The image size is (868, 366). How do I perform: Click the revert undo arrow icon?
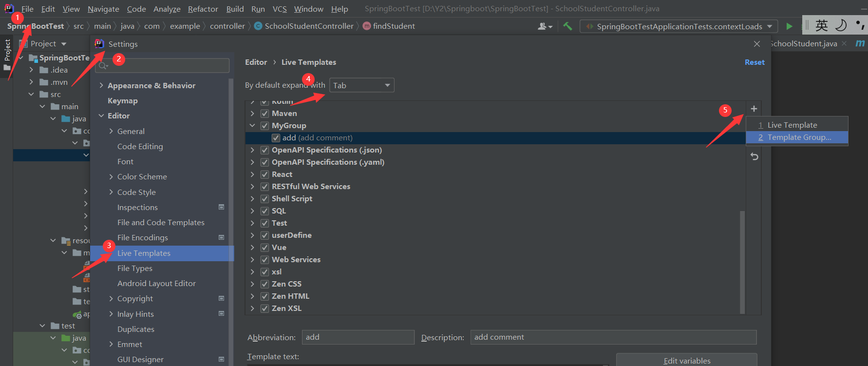(x=754, y=156)
